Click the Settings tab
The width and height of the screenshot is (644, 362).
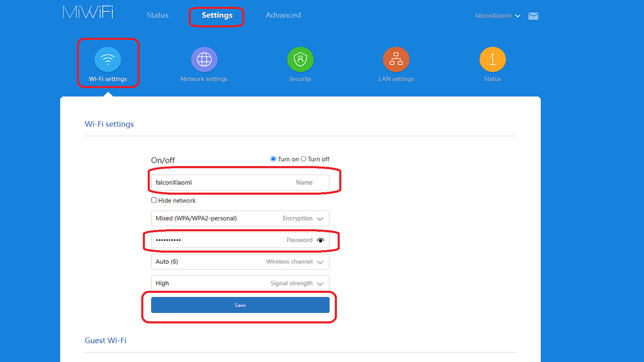(217, 15)
